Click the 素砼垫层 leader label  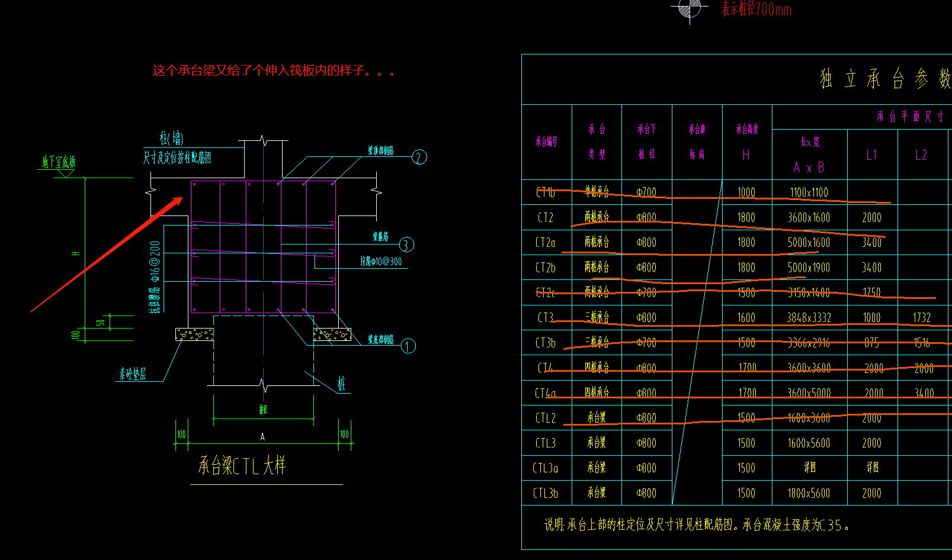[133, 374]
